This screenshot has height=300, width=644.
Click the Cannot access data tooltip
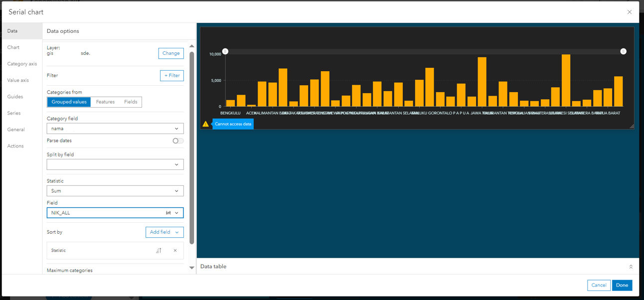click(x=233, y=124)
